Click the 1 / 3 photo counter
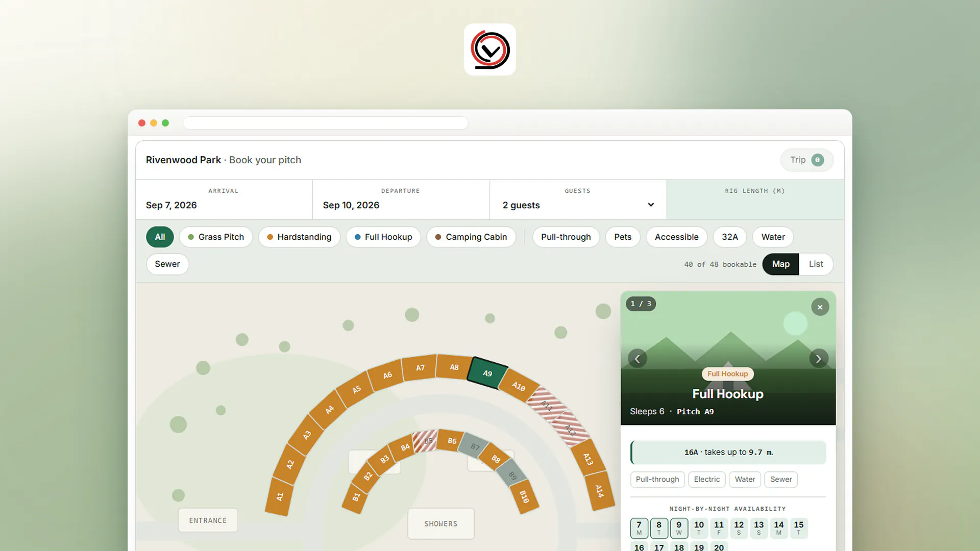This screenshot has width=980, height=551. [641, 304]
